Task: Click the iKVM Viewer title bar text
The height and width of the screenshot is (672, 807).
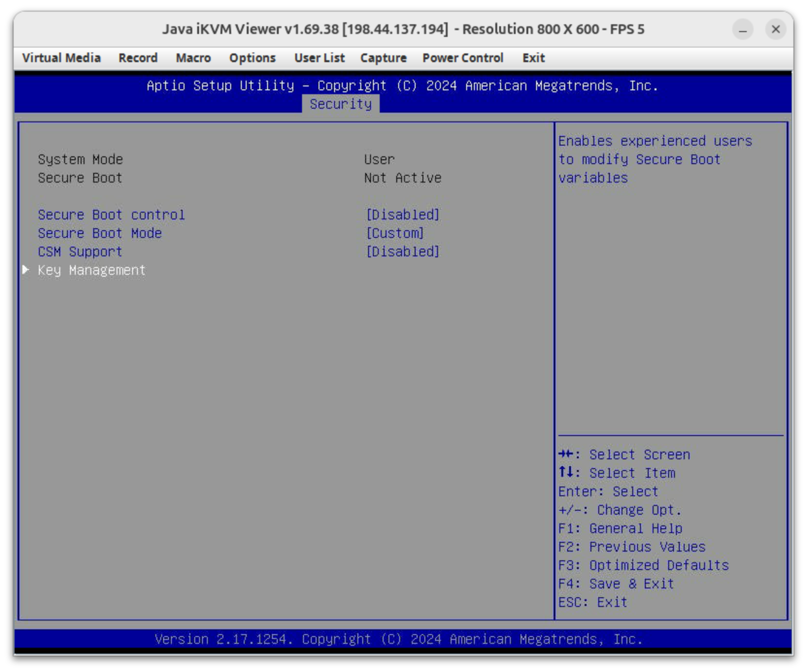Action: point(403,29)
